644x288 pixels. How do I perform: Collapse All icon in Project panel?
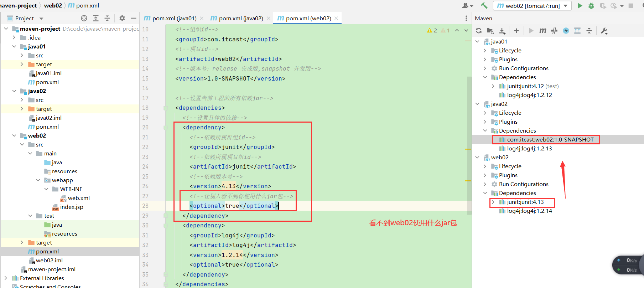pos(107,18)
